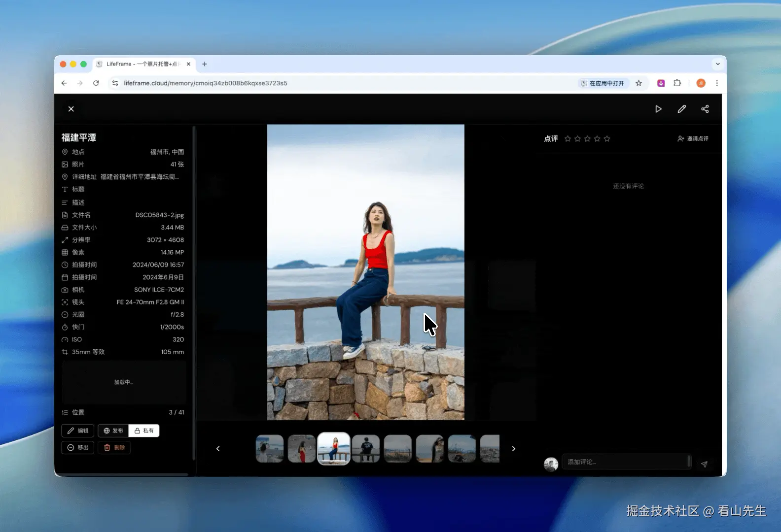Click the shutter value 1/2000s
Viewport: 781px width, 532px height.
coord(172,327)
